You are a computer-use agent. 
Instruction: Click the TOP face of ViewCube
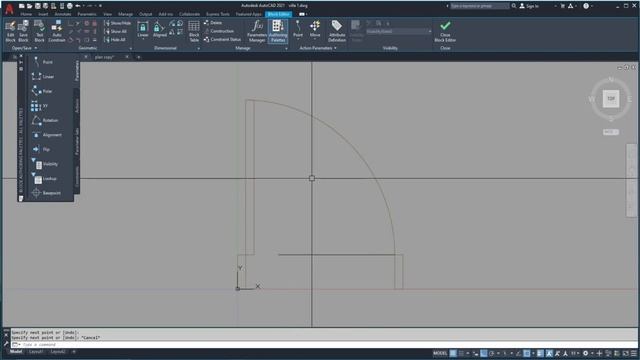click(x=611, y=99)
